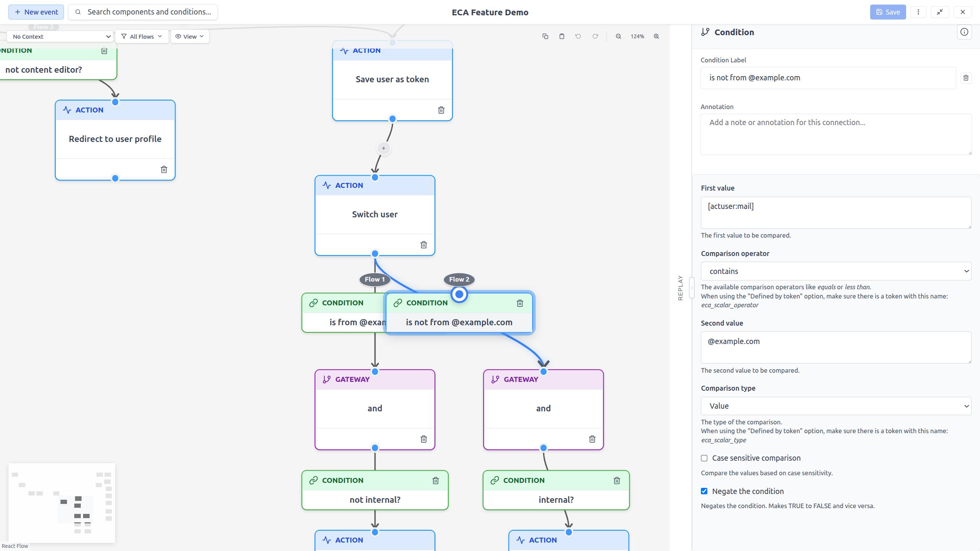Open the Comparison type Value dropdown
The width and height of the screenshot is (980, 551).
[x=836, y=406]
